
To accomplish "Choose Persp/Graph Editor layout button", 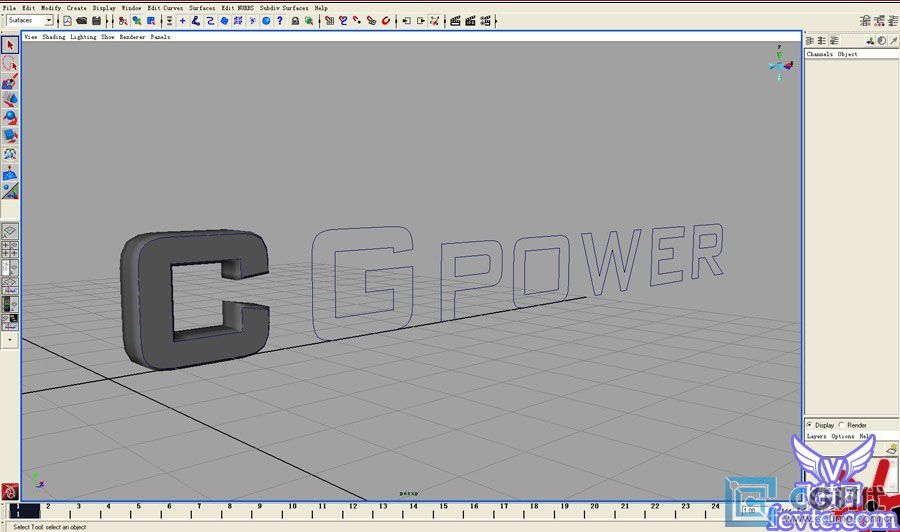I will 10,286.
